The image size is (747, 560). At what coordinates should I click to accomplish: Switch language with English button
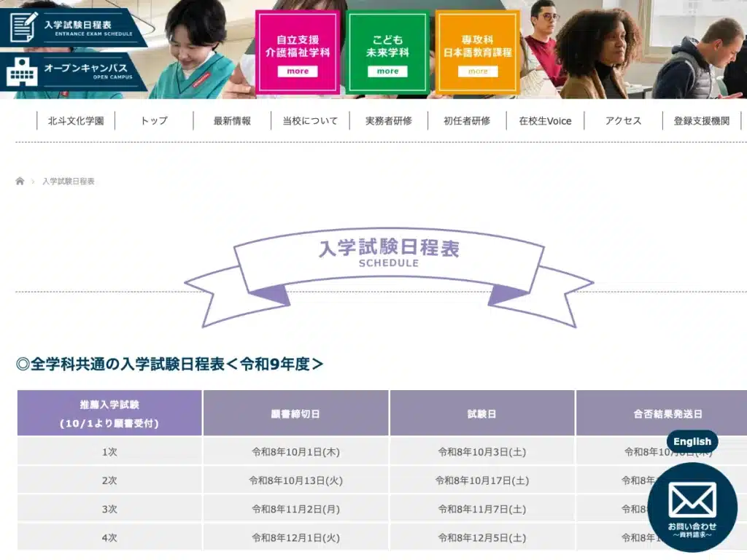692,442
